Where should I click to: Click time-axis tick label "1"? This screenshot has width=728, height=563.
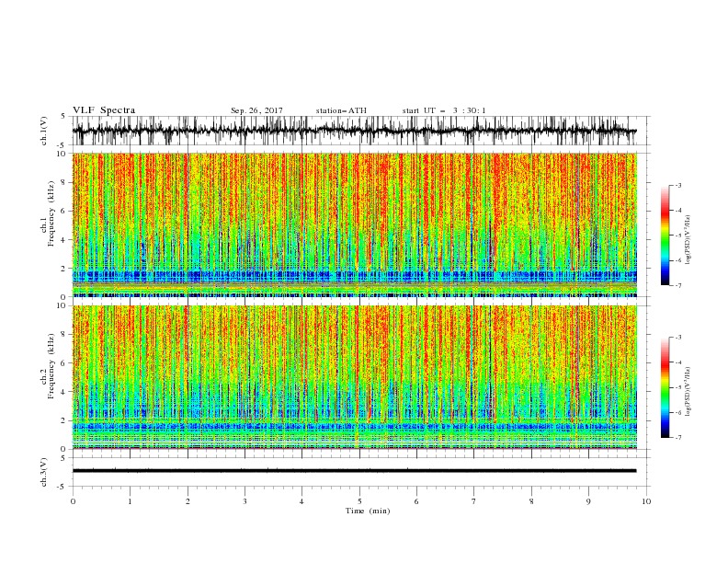[130, 501]
